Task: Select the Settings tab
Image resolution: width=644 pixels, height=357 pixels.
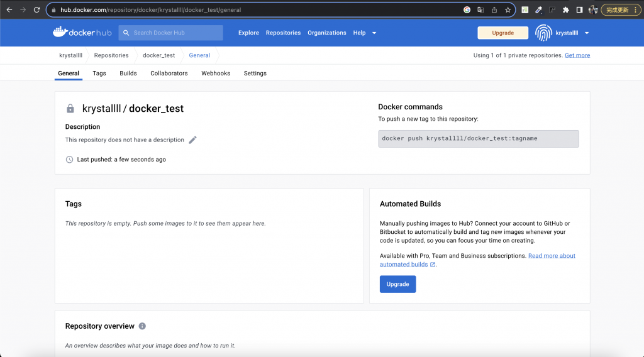Action: pyautogui.click(x=255, y=73)
